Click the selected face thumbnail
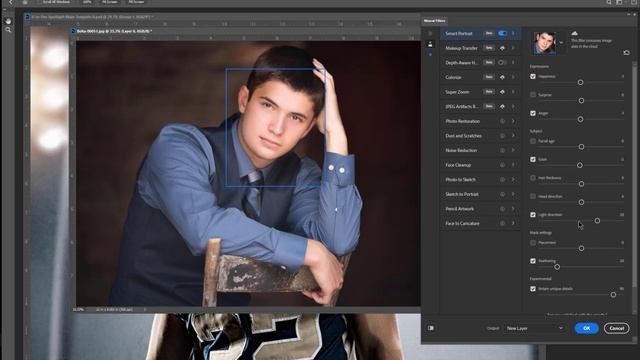 pyautogui.click(x=544, y=43)
